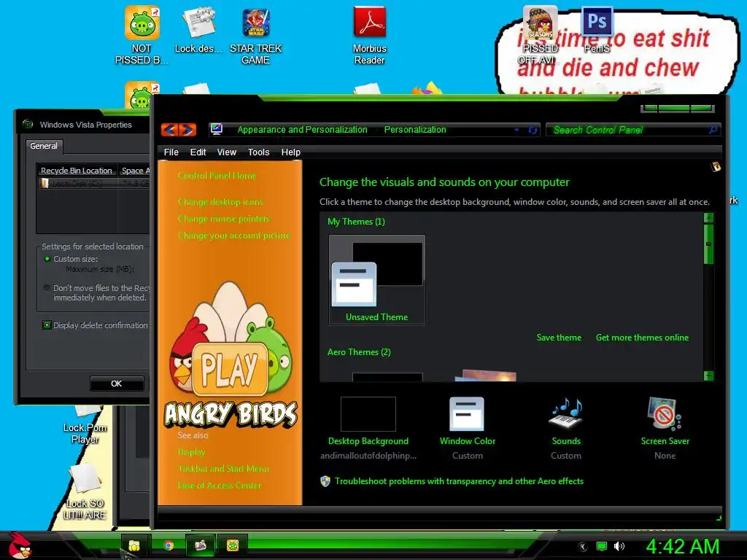Open the Screen Saver icon

[665, 414]
